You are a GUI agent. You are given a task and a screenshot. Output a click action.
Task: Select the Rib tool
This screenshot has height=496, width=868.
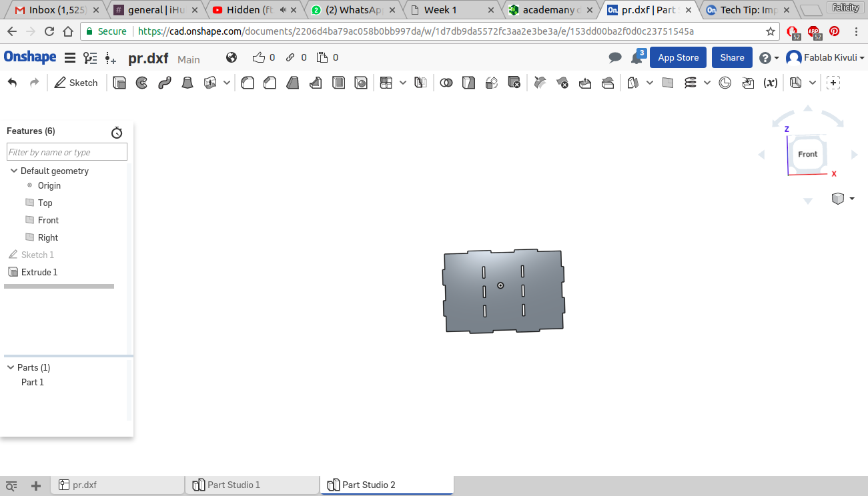(316, 83)
